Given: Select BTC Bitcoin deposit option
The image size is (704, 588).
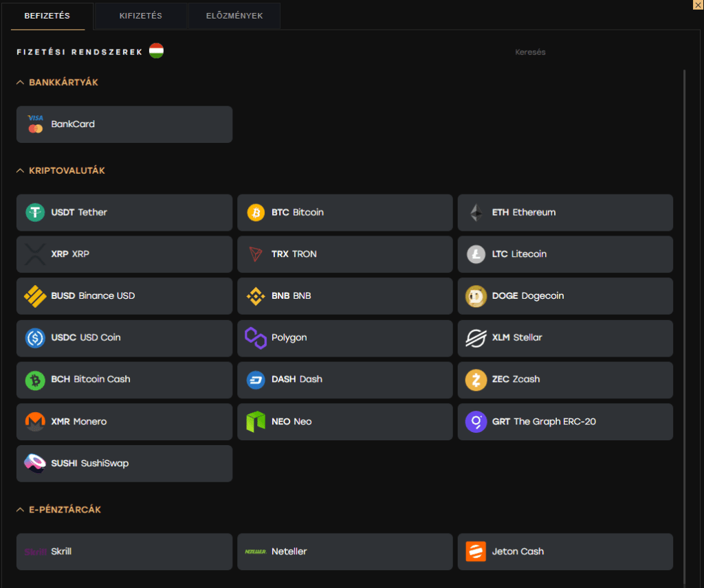Looking at the screenshot, I should 345,212.
